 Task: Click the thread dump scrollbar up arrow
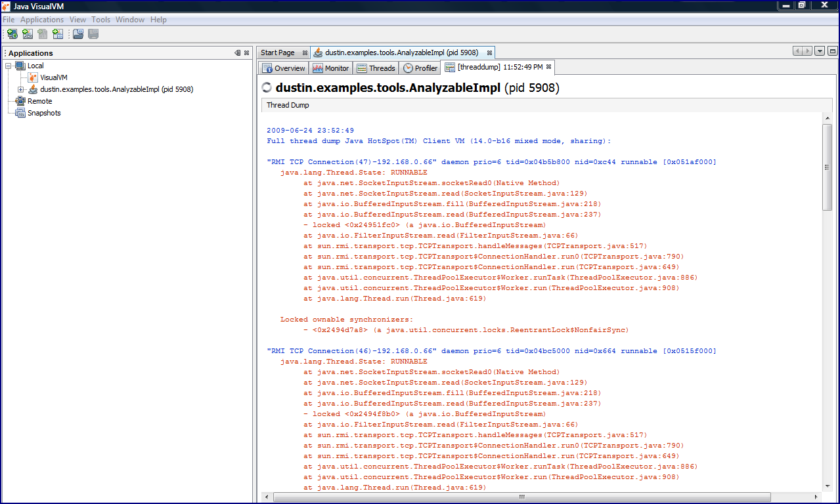[828, 119]
